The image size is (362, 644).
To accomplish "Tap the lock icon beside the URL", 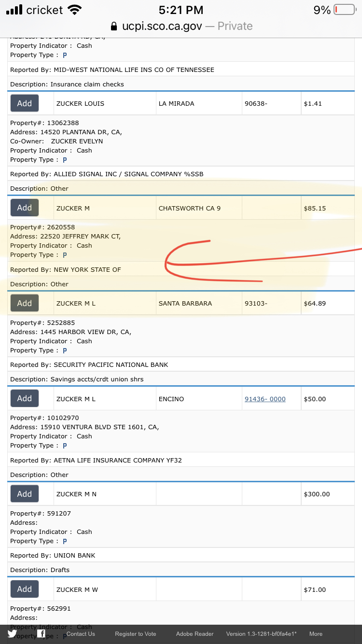I will [114, 26].
